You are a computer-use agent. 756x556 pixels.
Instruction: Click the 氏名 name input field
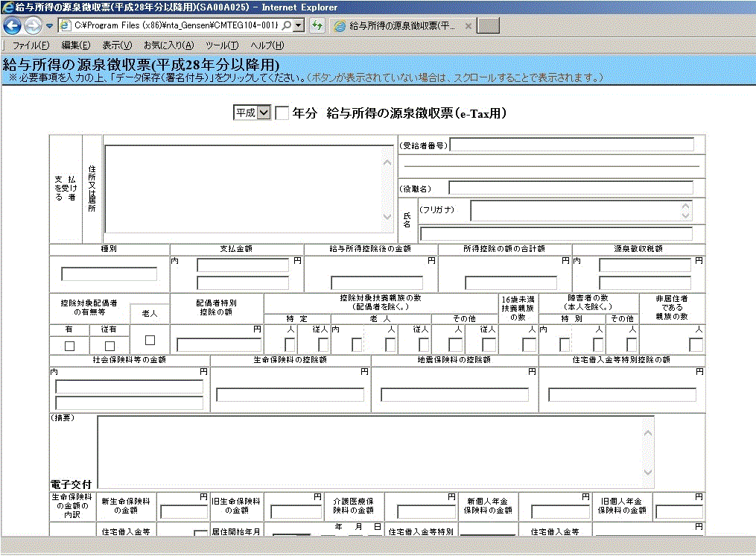(x=559, y=233)
